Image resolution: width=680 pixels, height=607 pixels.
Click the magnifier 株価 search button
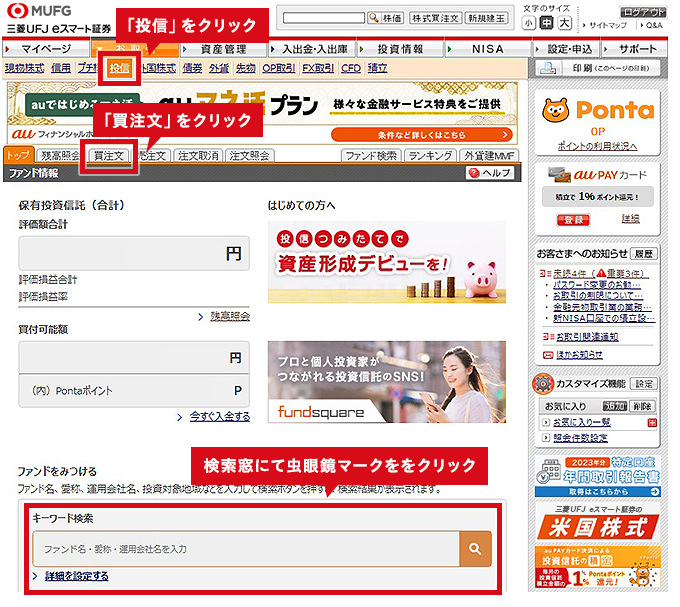[x=386, y=18]
